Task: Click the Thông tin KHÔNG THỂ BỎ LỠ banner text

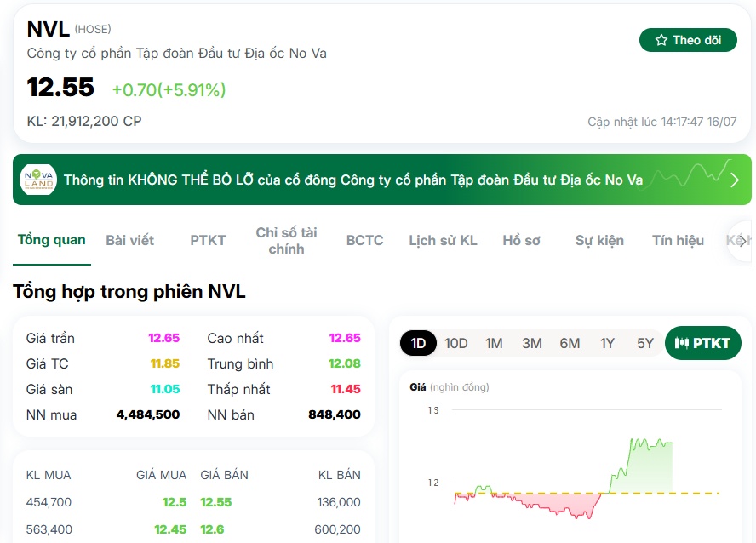Action: coord(353,180)
